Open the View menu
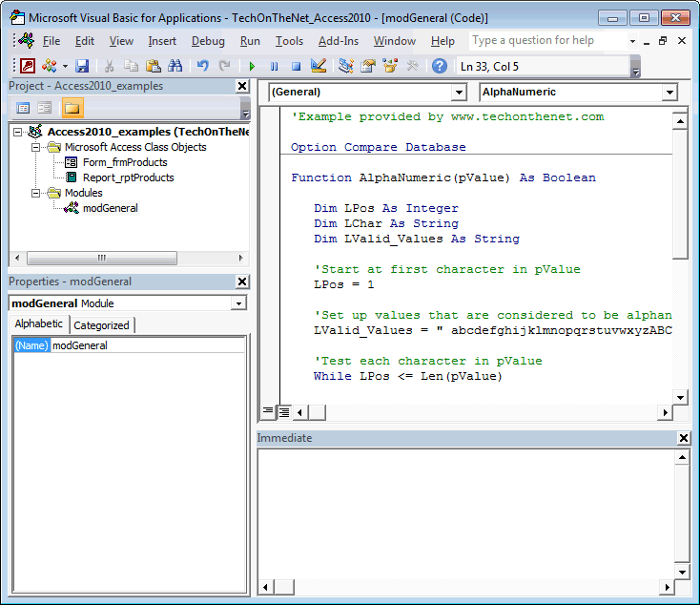Viewport: 700px width, 605px height. (x=121, y=41)
